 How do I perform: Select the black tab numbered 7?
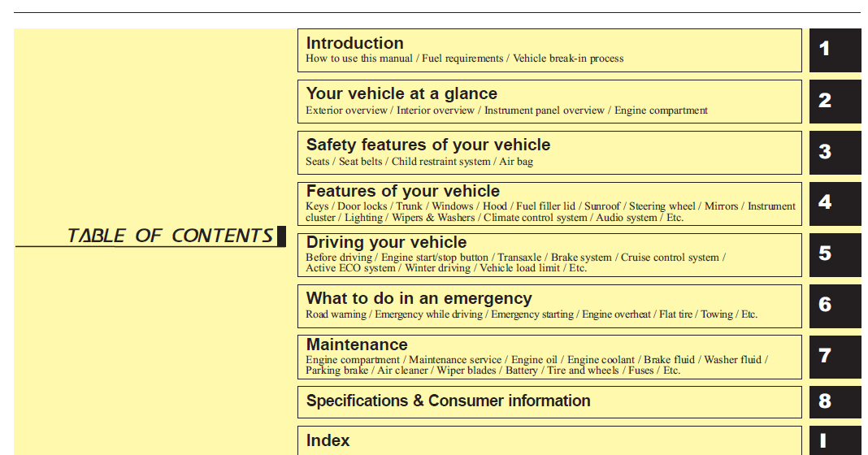point(835,357)
